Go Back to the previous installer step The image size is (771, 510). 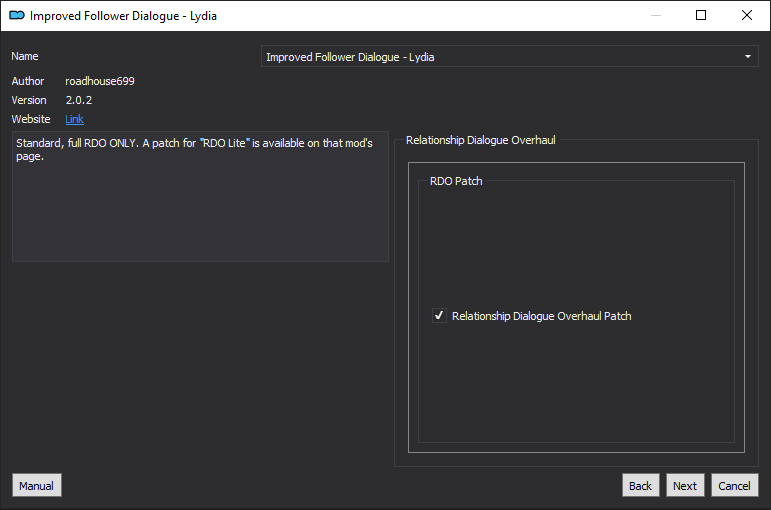tap(640, 485)
